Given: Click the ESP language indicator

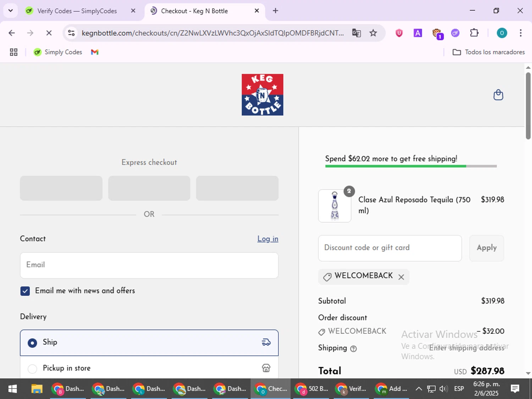Looking at the screenshot, I should tap(459, 389).
